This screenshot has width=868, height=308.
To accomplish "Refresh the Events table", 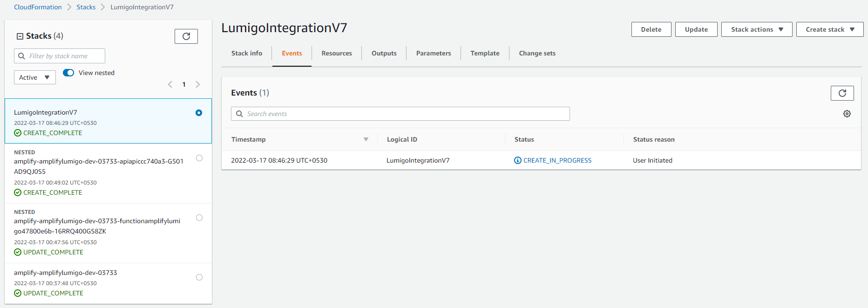I will (x=842, y=93).
